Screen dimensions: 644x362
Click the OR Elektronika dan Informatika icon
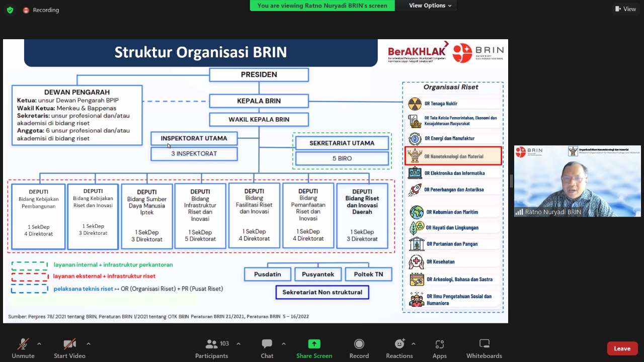[415, 173]
